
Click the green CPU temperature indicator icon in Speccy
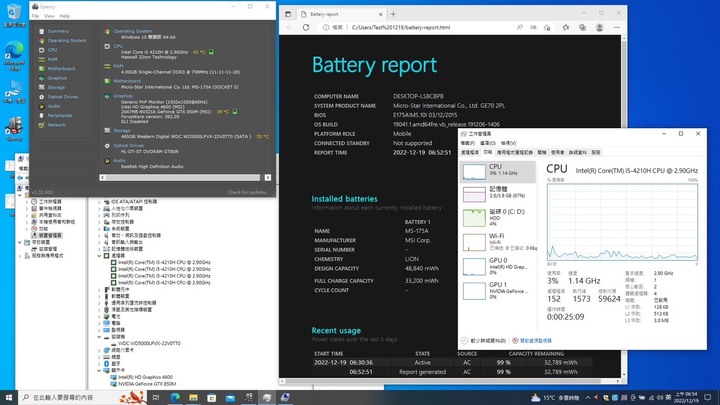[211, 52]
